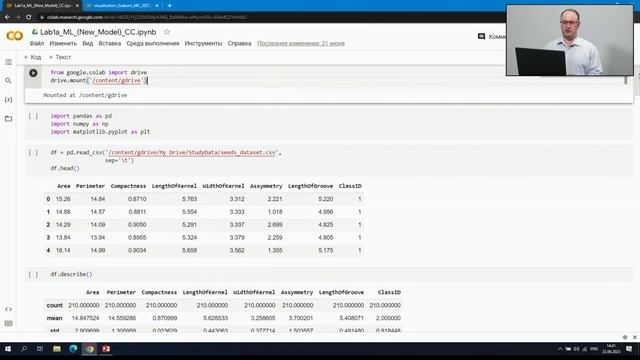Switch to second visualization browser tab

(122, 6)
